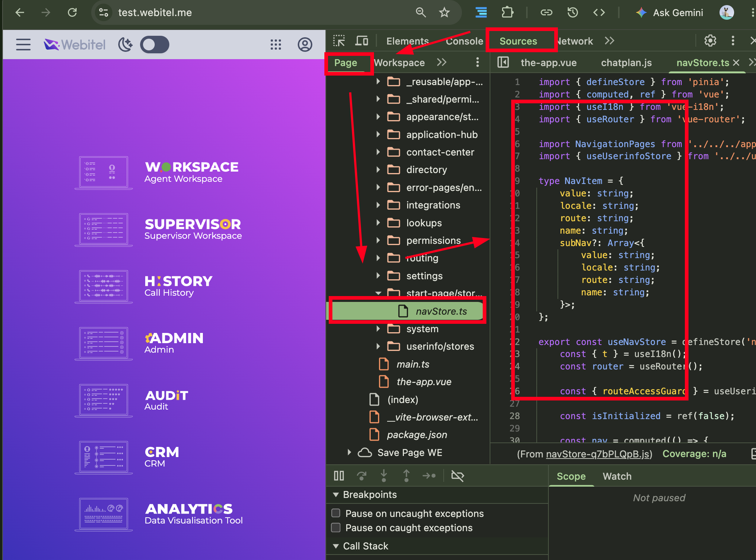Screen dimensions: 756x560
Task: Click the blue striped extension icon
Action: (481, 13)
